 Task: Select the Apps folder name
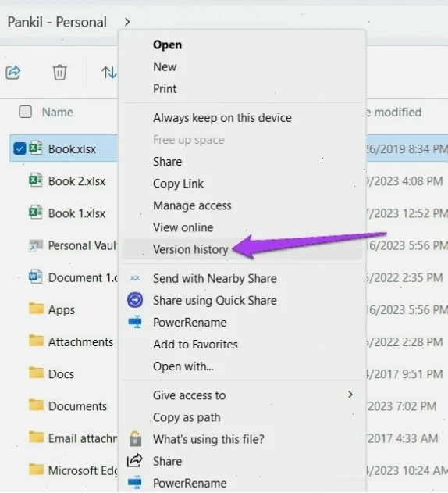point(61,310)
